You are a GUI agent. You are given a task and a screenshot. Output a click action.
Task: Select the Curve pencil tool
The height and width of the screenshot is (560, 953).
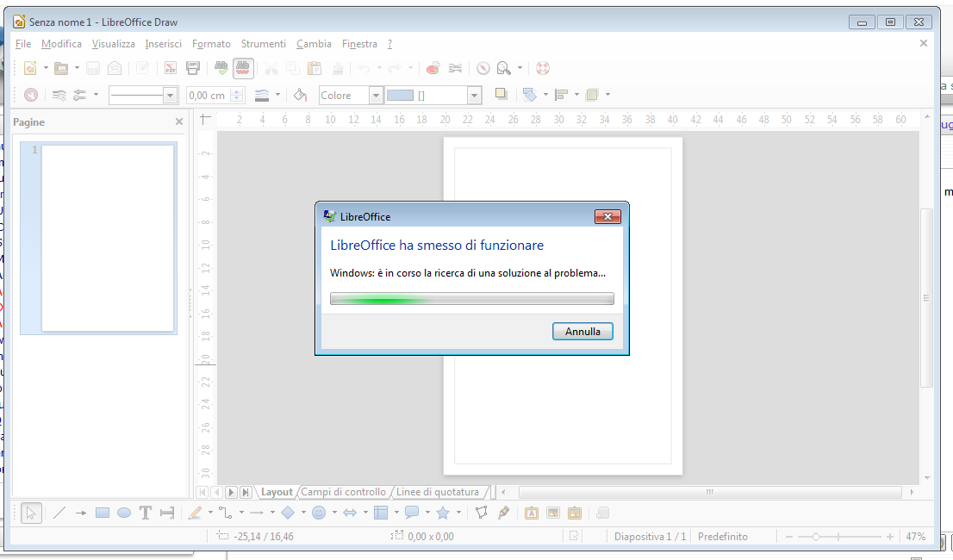coord(195,513)
